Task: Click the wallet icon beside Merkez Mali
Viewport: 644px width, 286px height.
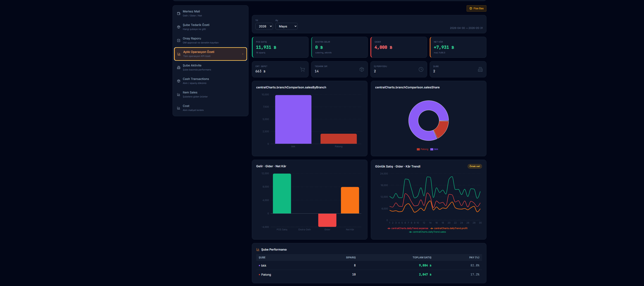Action: [x=178, y=13]
